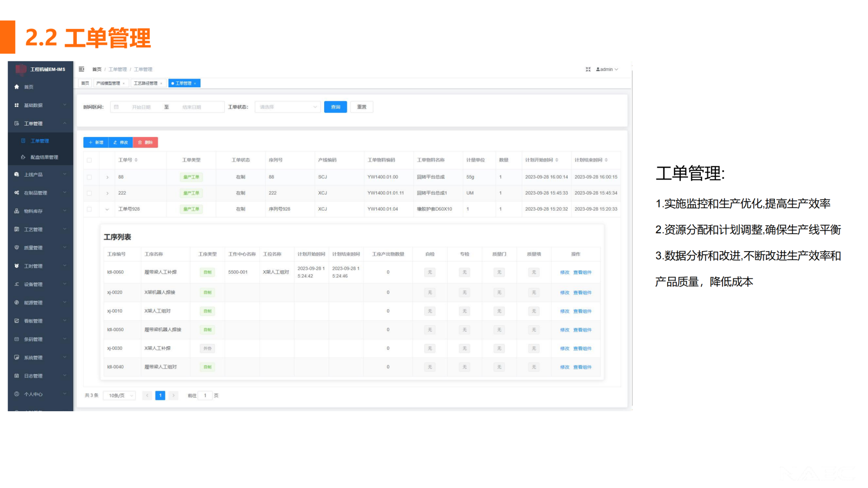Click 查看组件 for process ldl-0040

tap(582, 367)
